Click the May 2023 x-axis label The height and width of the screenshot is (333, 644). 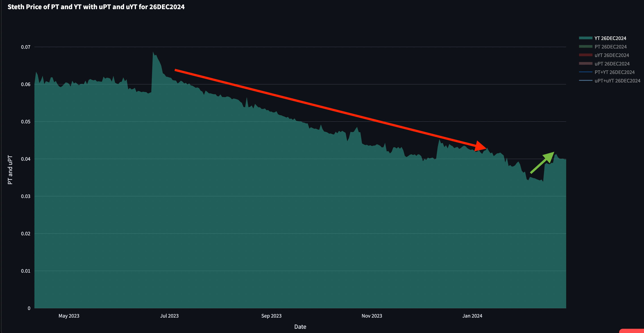69,316
